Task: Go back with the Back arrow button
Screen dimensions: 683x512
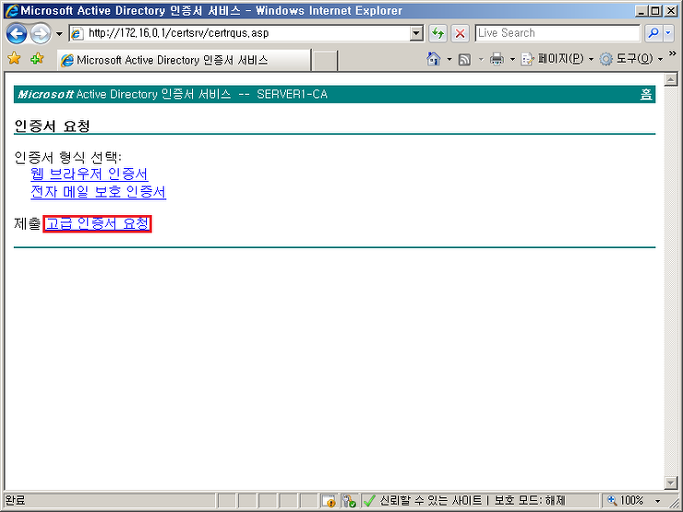Action: coord(17,34)
